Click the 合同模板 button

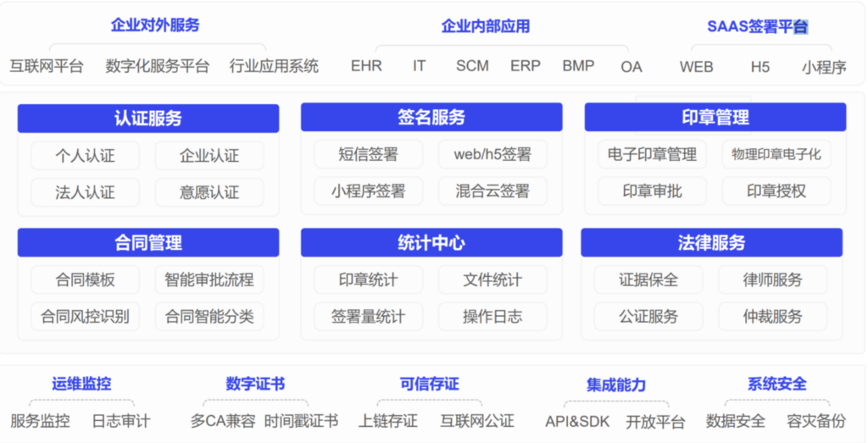click(x=85, y=280)
